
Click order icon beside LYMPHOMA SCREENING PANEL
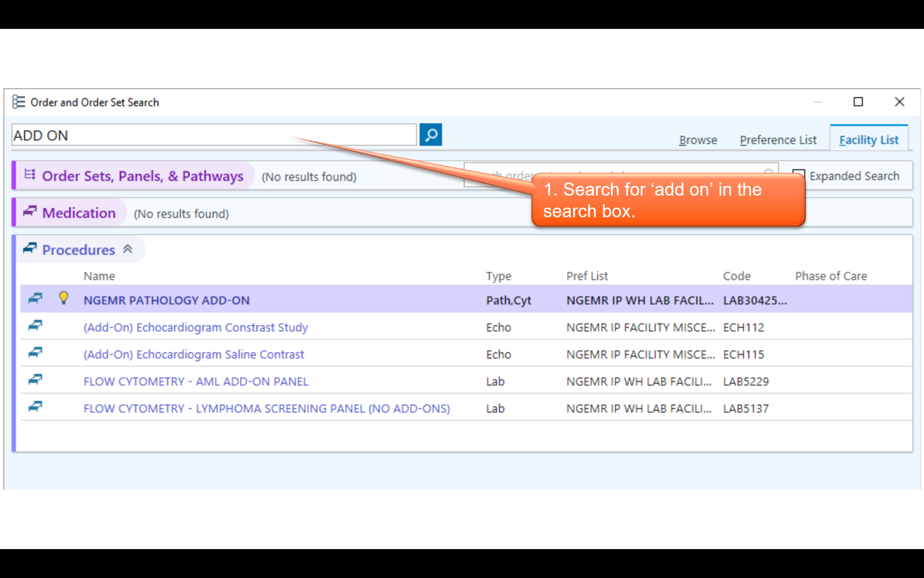coord(35,407)
